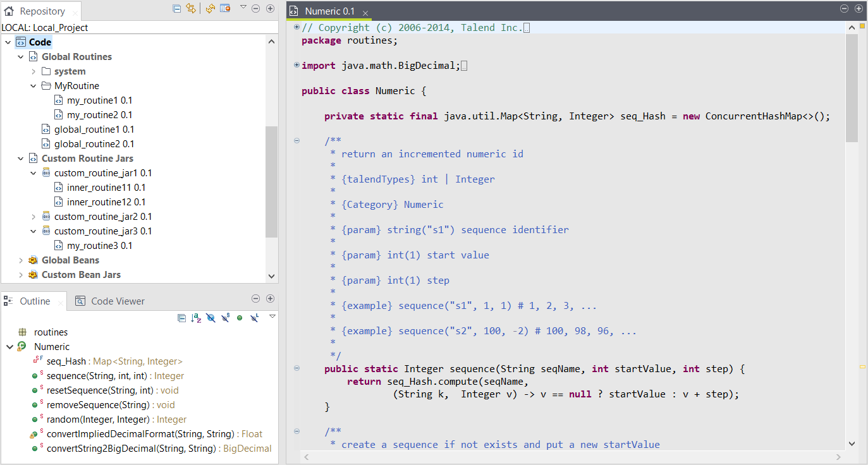Open the Repository view menu dropdown
The height and width of the screenshot is (465, 868).
click(243, 8)
